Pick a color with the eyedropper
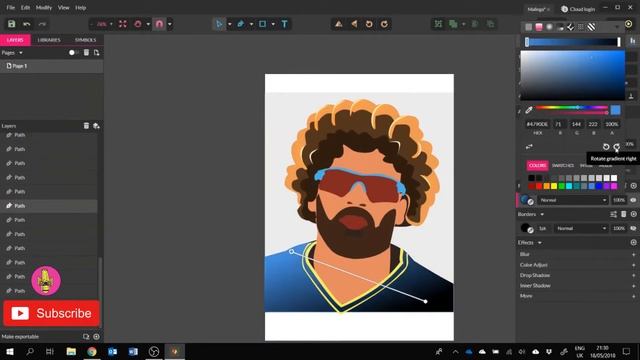 click(529, 110)
